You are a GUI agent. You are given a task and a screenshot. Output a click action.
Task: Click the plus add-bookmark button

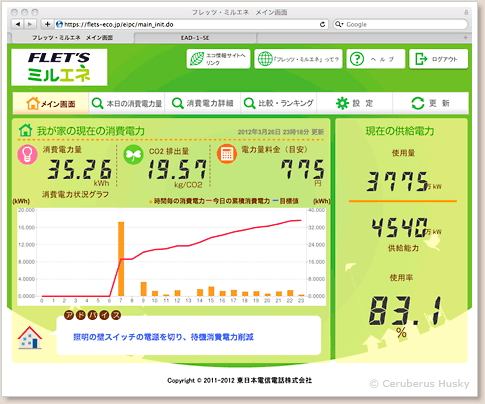pos(47,24)
